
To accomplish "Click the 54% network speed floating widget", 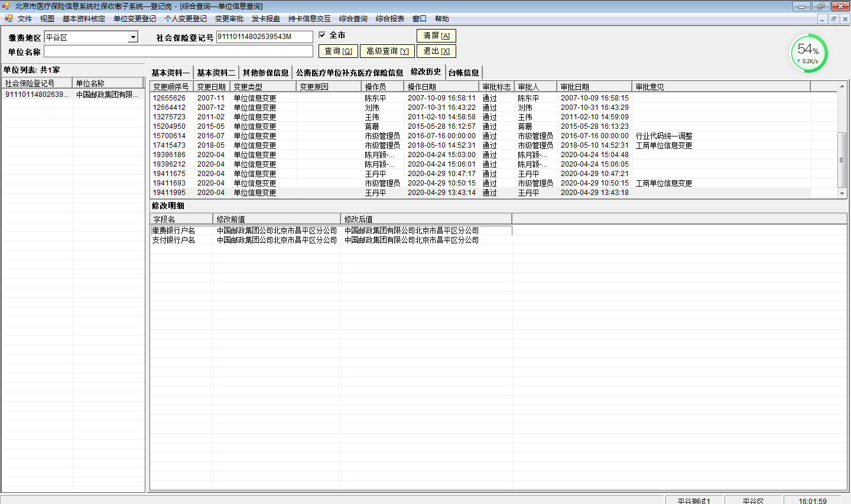I will click(x=808, y=53).
